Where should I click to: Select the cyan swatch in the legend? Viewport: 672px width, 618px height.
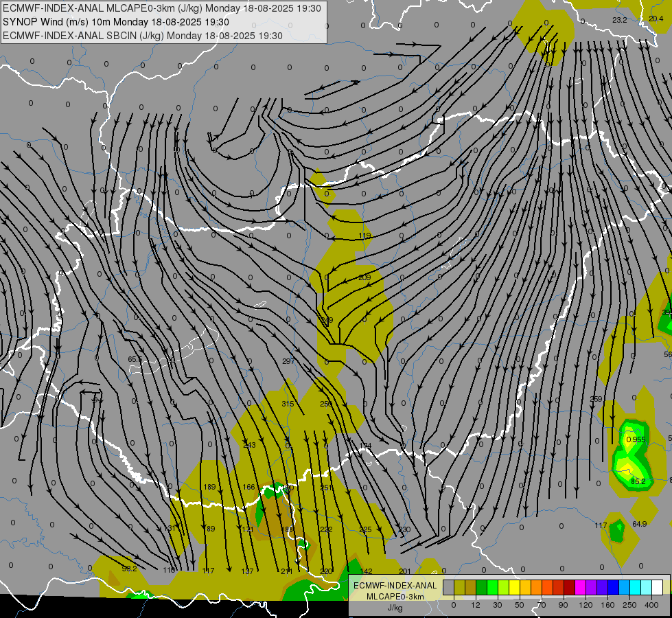[635, 587]
